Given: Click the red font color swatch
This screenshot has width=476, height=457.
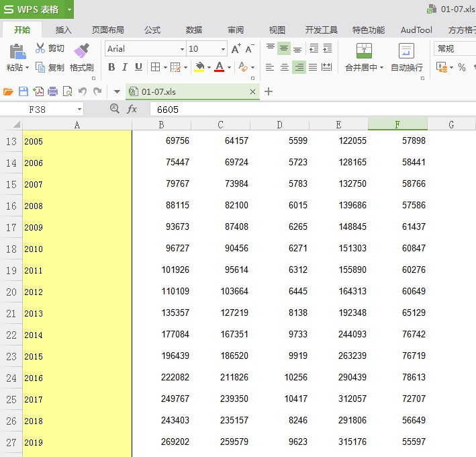Looking at the screenshot, I should coord(219,67).
